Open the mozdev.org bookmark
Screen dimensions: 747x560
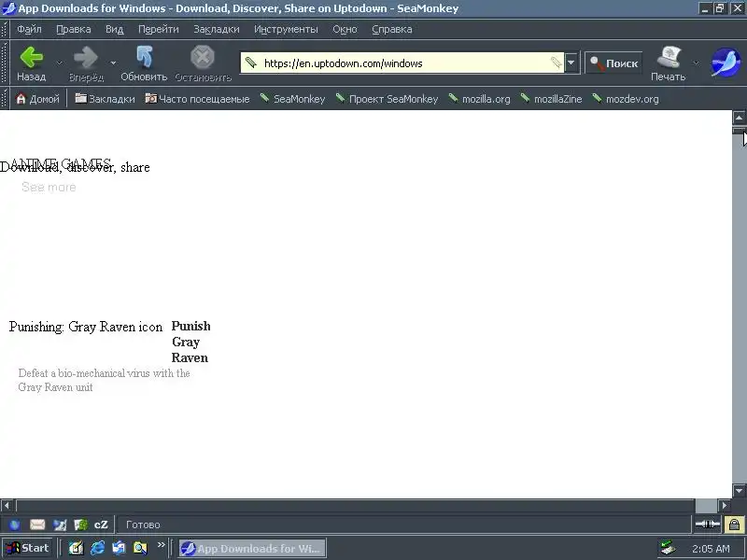point(626,99)
